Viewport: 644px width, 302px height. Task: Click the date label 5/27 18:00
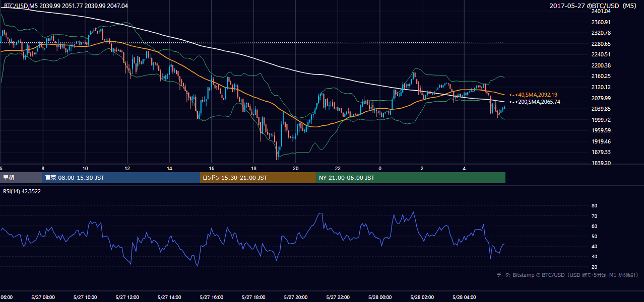(253, 297)
